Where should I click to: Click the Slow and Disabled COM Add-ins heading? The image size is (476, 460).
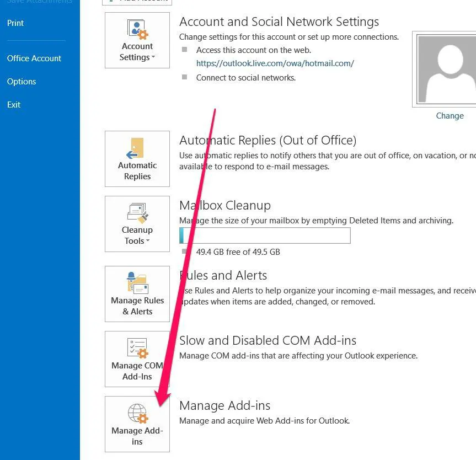(x=268, y=340)
